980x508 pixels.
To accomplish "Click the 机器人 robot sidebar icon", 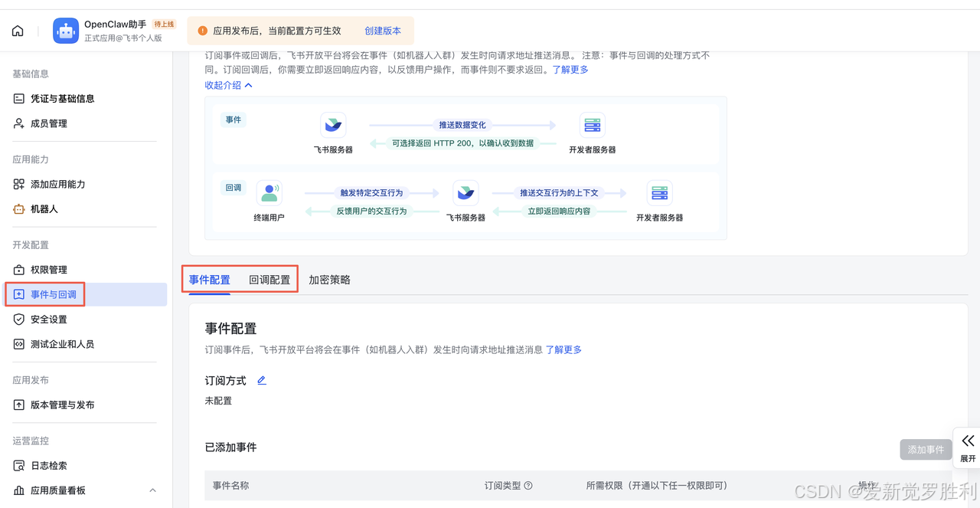I will pos(19,208).
